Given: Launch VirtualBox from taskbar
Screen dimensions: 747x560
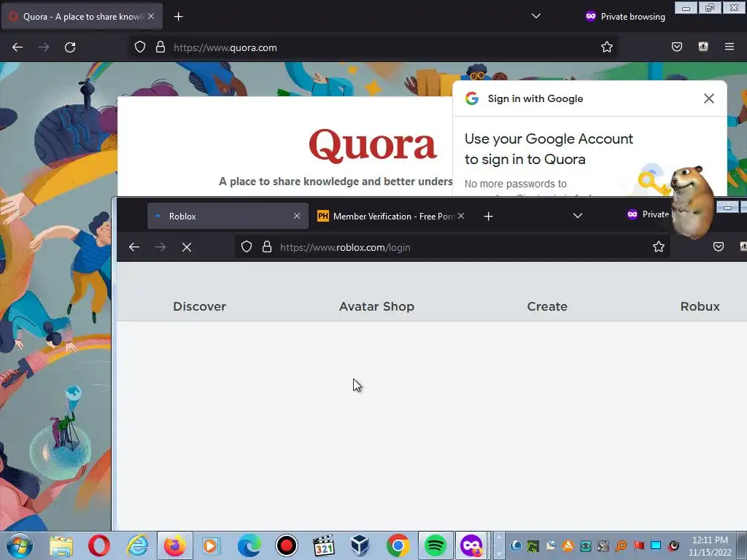Looking at the screenshot, I should click(360, 545).
